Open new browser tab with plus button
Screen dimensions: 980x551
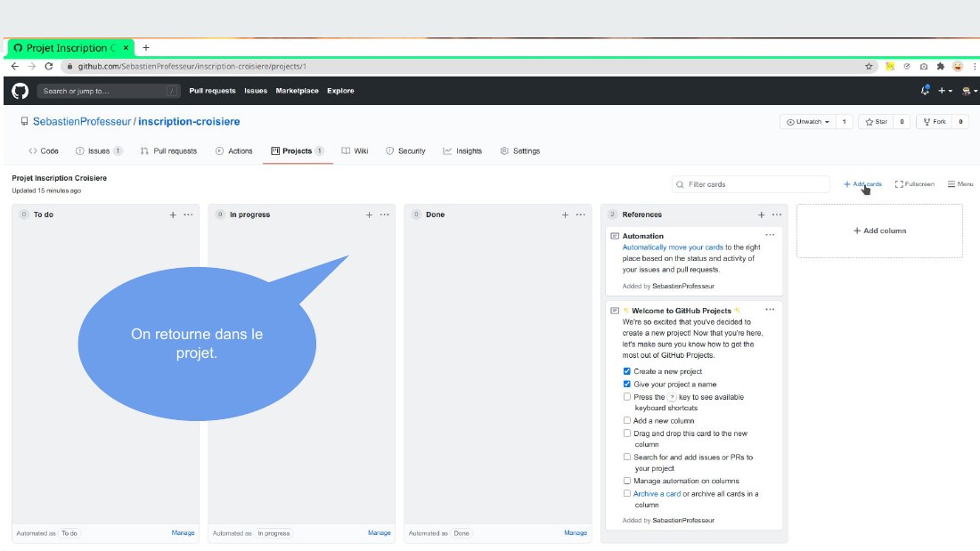tap(145, 47)
